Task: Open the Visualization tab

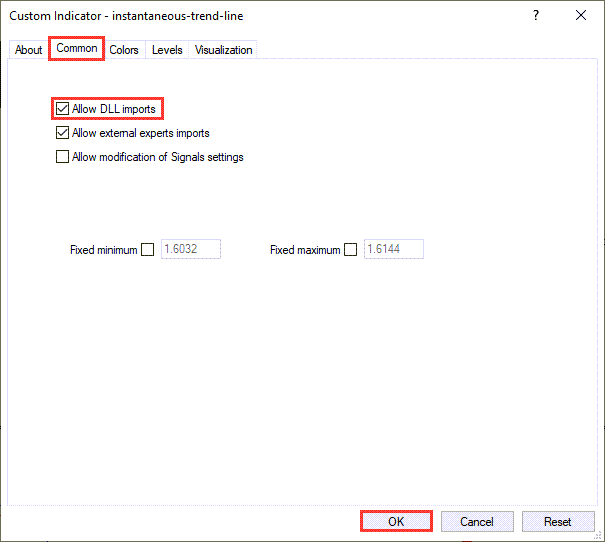Action: [223, 50]
